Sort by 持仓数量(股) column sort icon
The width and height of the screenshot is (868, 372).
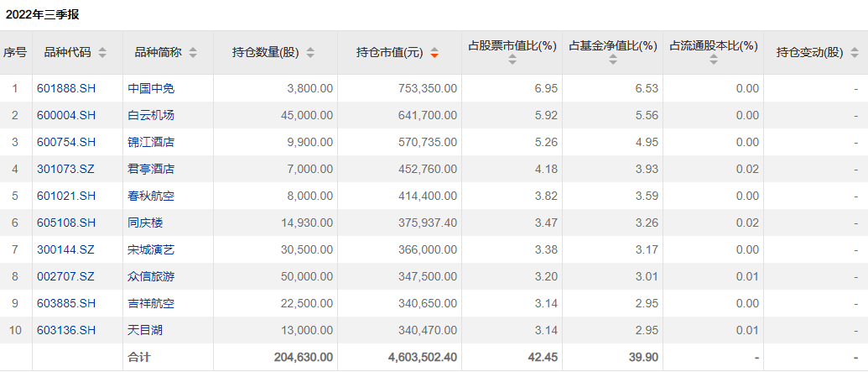tap(310, 53)
